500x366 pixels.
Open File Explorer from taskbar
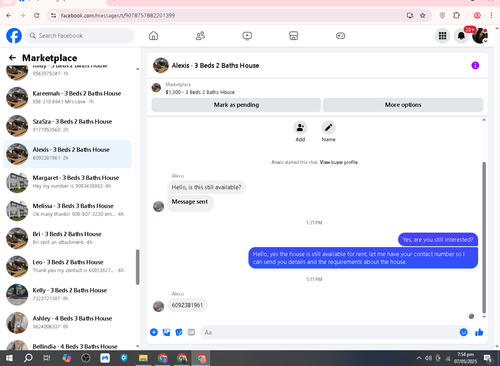pos(143,358)
